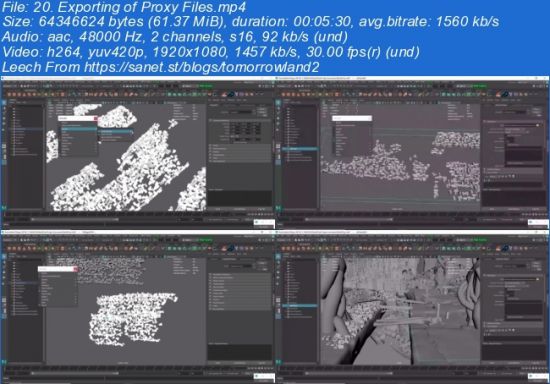550x384 pixels.
Task: Select the highlighted teal menu entry in top-left frame
Action: click(79, 129)
